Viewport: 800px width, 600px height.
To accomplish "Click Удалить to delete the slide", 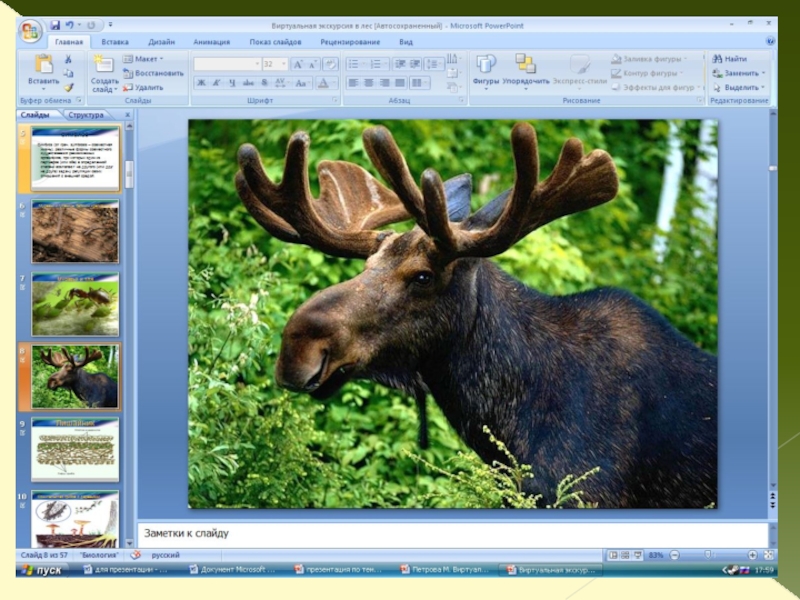I will click(143, 88).
